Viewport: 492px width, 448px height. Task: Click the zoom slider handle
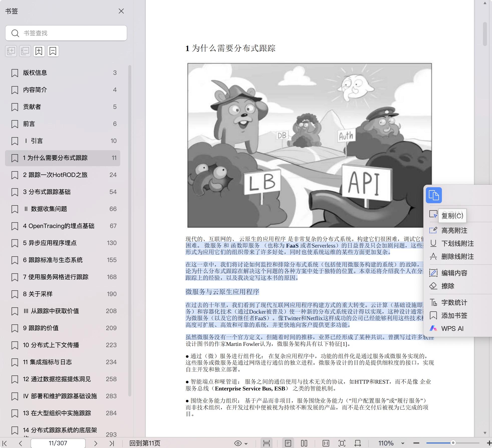coord(453,443)
